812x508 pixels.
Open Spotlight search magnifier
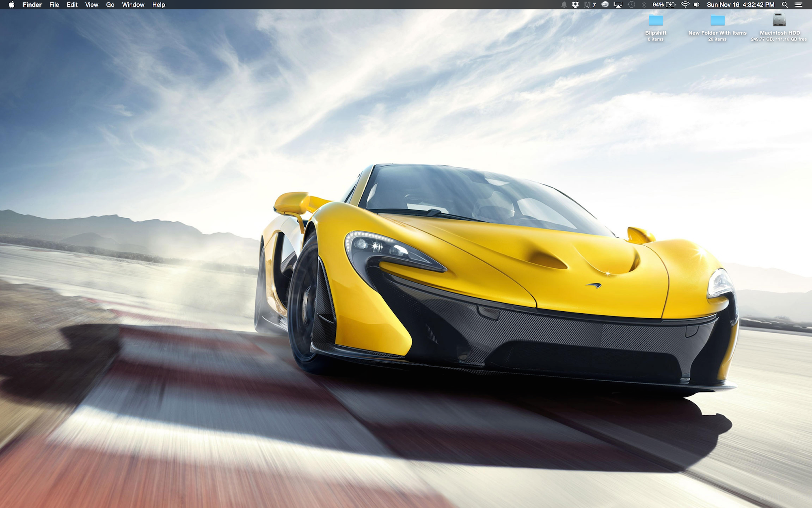pos(785,5)
